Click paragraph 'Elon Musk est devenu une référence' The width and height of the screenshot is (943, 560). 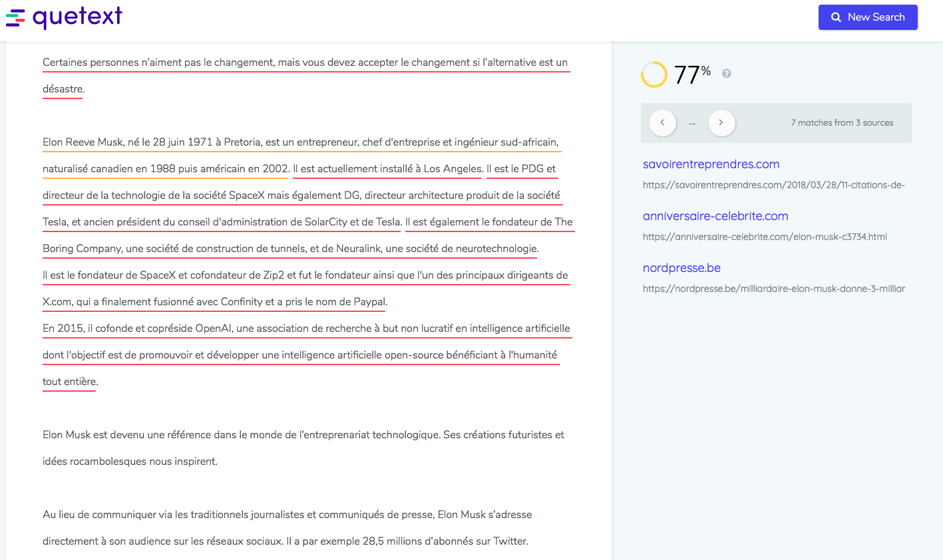[x=303, y=435]
